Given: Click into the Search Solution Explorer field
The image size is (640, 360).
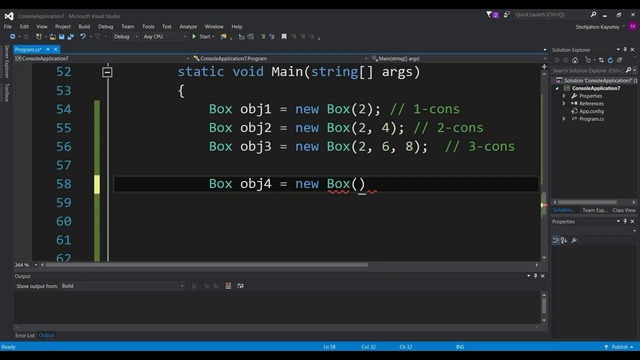Looking at the screenshot, I should pos(588,70).
